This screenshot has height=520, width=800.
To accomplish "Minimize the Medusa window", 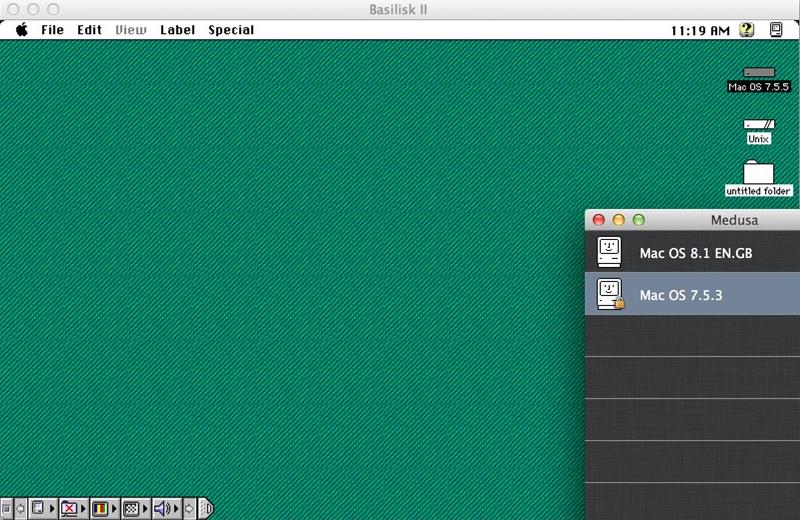I will pyautogui.click(x=618, y=220).
